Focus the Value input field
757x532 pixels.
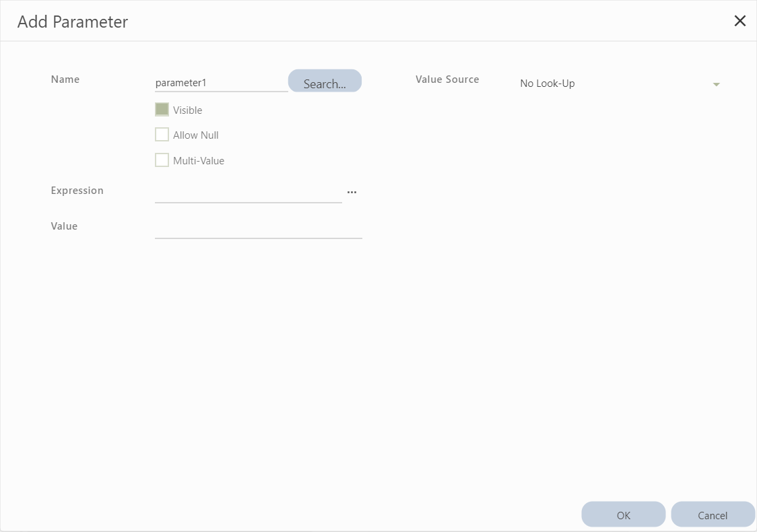258,233
